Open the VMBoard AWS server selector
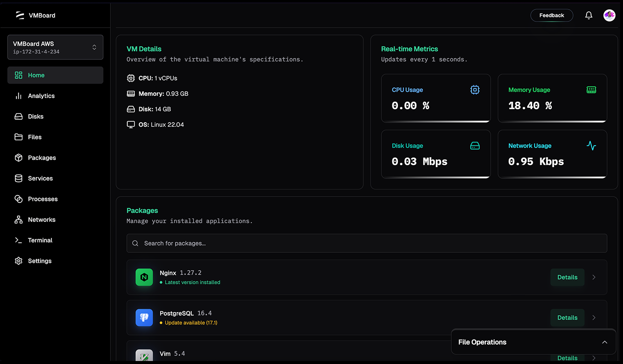Viewport: 623px width, 364px height. pyautogui.click(x=55, y=47)
